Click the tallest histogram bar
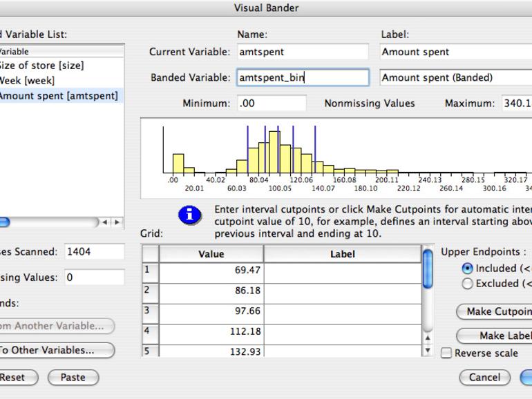The height and width of the screenshot is (399, 532). (x=274, y=152)
